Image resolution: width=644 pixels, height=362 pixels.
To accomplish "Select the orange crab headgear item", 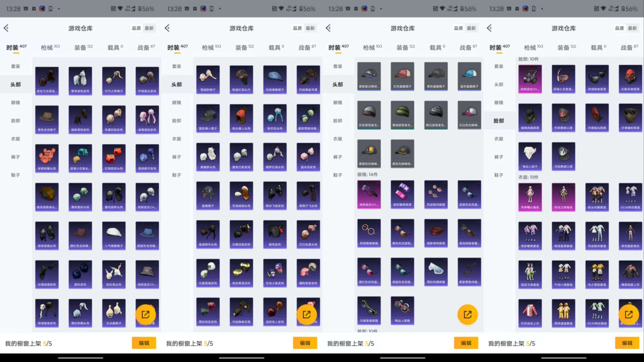I will (x=47, y=158).
